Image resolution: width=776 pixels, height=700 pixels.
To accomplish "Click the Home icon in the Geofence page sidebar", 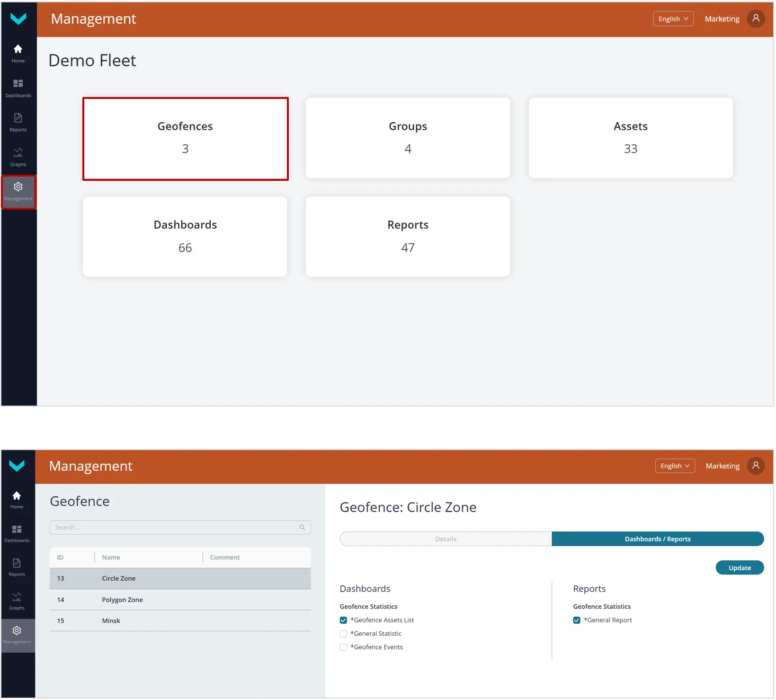I will coord(17,496).
